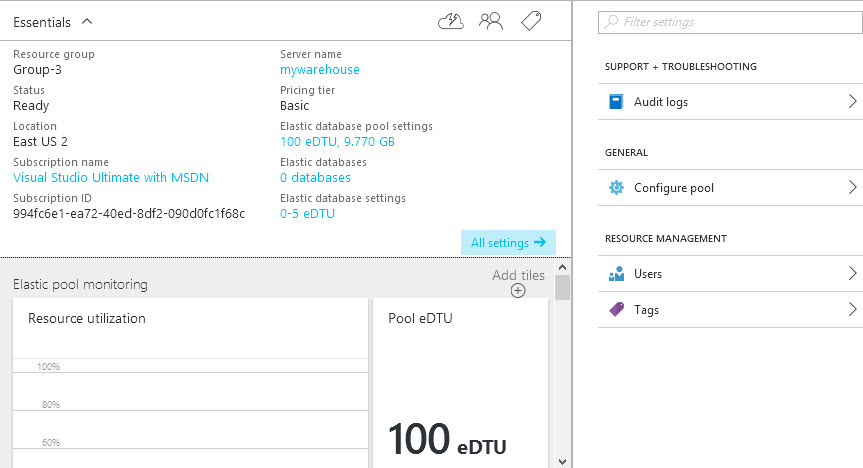Viewport: 863px width, 468px height.
Task: Select the Pool eDTU tile
Action: [x=459, y=382]
